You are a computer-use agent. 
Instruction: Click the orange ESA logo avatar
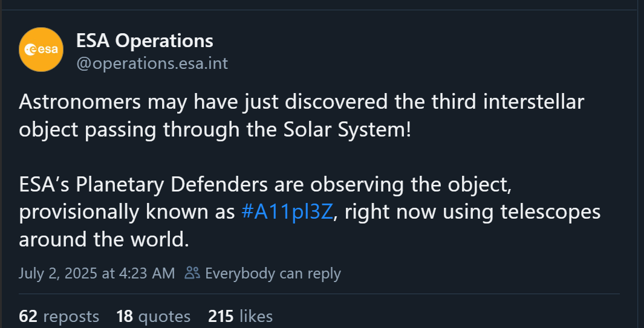click(41, 50)
